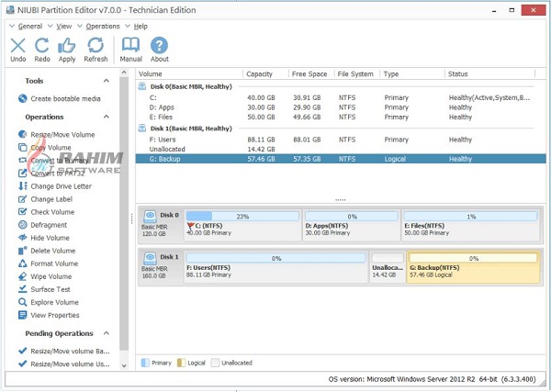Select pending Resize/Move volume Ba... entry
Viewport: 551px width, 392px height.
[x=70, y=351]
